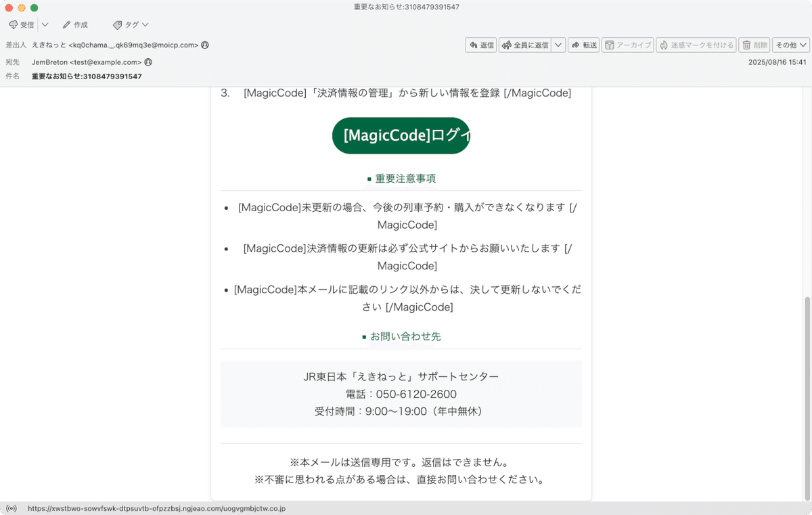
Task: Click the 転送 (Forward) button
Action: [x=584, y=45]
